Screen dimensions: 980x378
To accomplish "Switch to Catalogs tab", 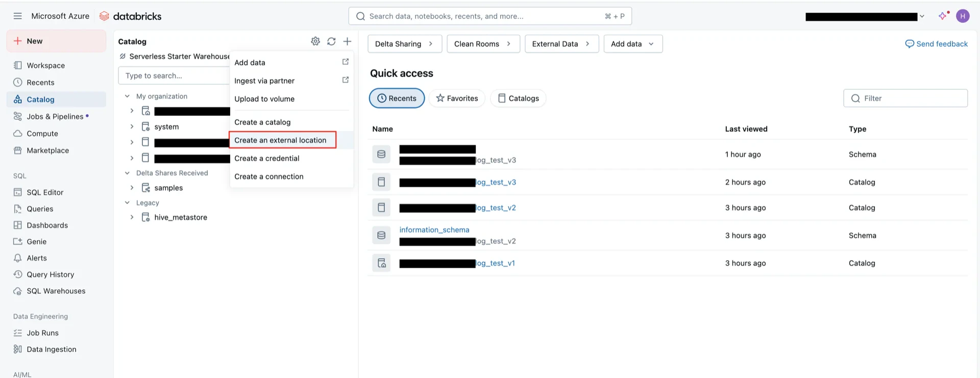I will (518, 98).
